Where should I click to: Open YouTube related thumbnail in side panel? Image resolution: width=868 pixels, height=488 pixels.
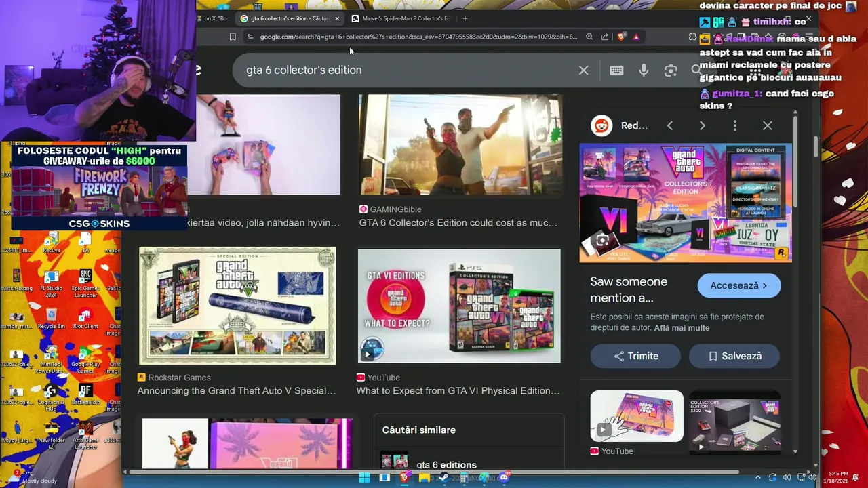pos(637,416)
